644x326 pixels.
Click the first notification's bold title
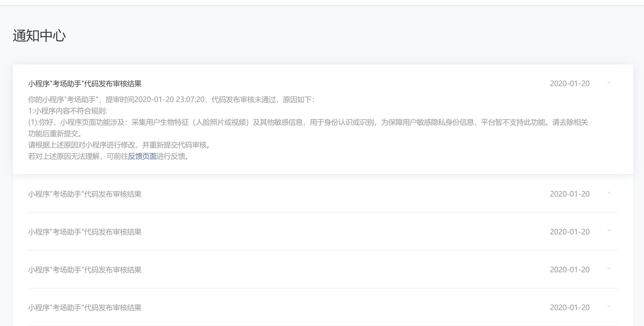coord(85,84)
